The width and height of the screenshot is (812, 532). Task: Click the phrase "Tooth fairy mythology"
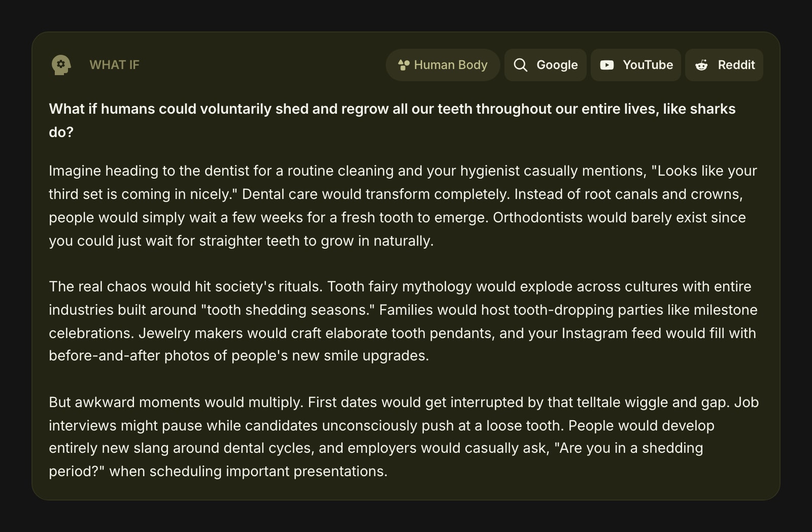click(399, 286)
